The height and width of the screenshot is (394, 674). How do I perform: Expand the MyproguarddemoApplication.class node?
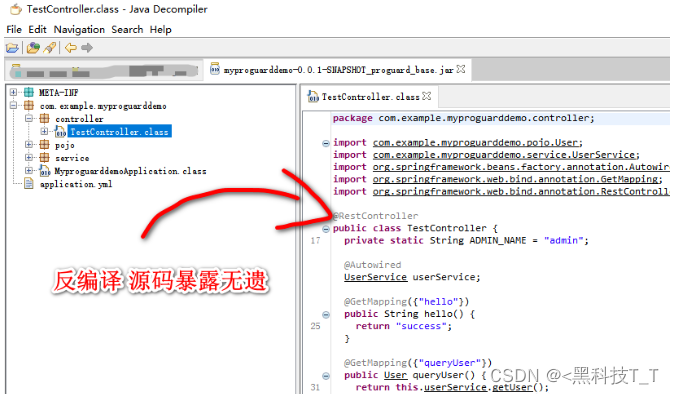(x=29, y=170)
